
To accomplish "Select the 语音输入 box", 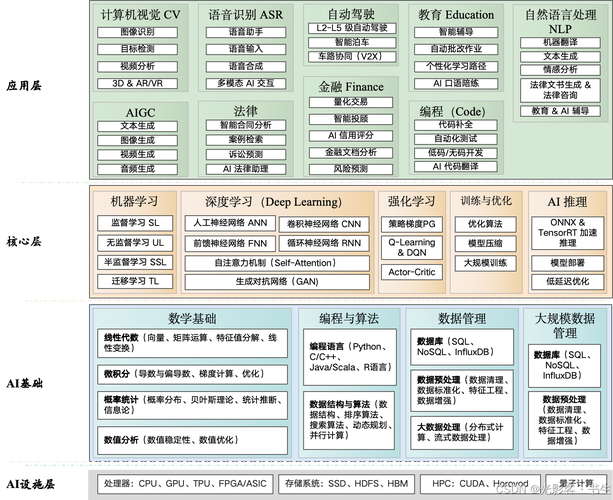I will click(x=246, y=49).
